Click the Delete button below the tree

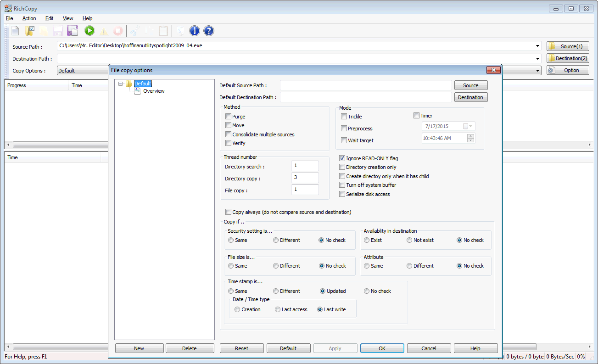(190, 348)
